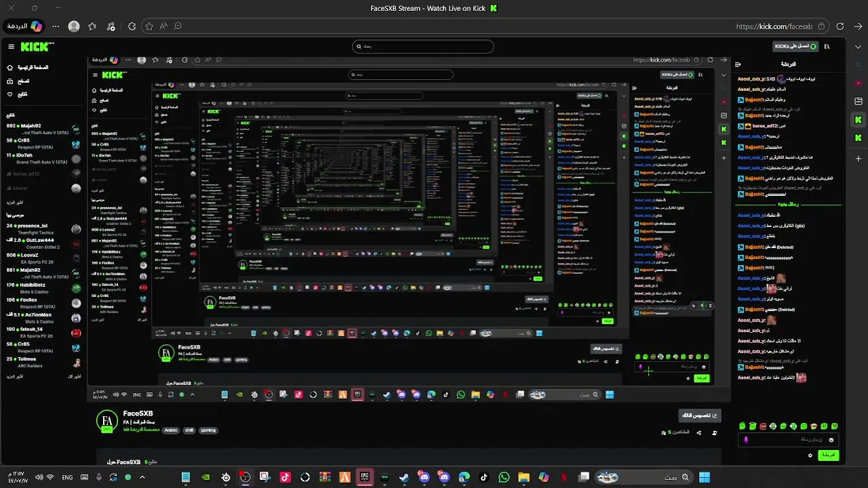Screen dimensions: 868x488
Task: Open Microsoft Edge from the taskbar
Action: 464,477
